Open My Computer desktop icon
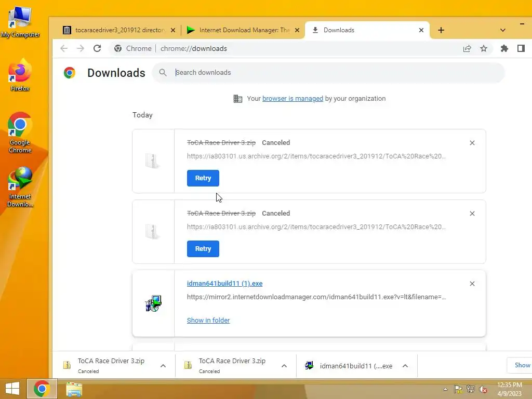This screenshot has width=532, height=399. click(20, 22)
